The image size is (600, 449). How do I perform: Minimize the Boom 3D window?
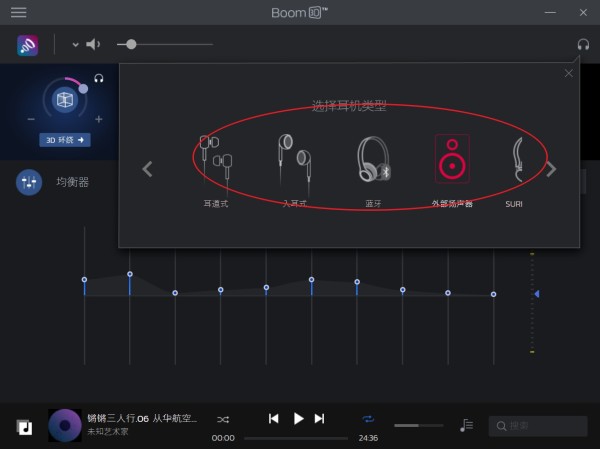pos(550,13)
